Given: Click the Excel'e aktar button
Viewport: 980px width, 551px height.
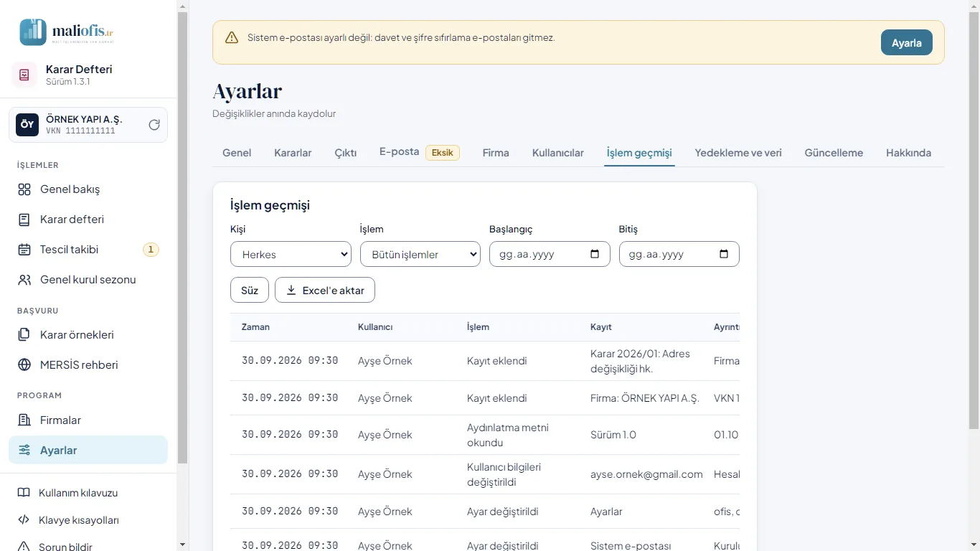Looking at the screenshot, I should pyautogui.click(x=325, y=290).
